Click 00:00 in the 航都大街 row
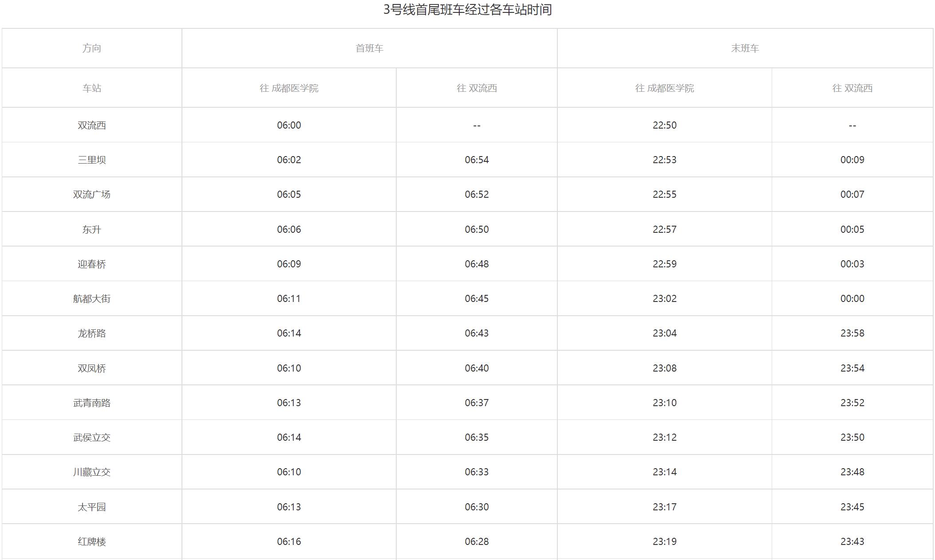 (x=852, y=298)
